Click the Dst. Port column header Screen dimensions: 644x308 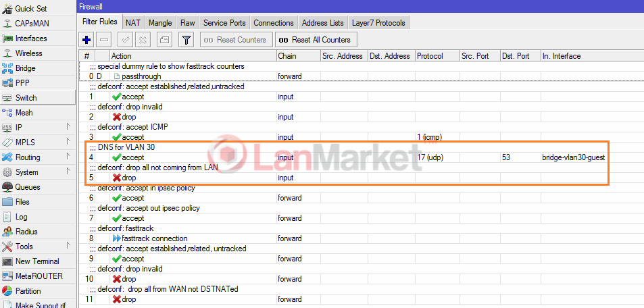pos(520,56)
